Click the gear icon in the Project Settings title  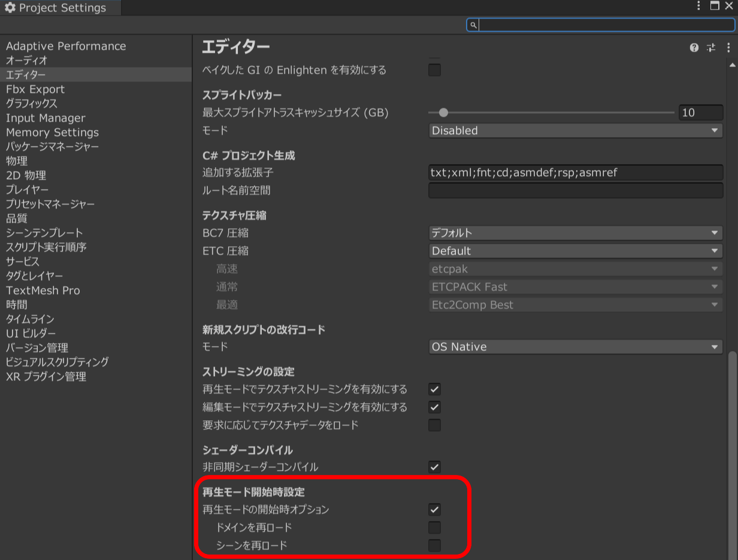coord(10,7)
